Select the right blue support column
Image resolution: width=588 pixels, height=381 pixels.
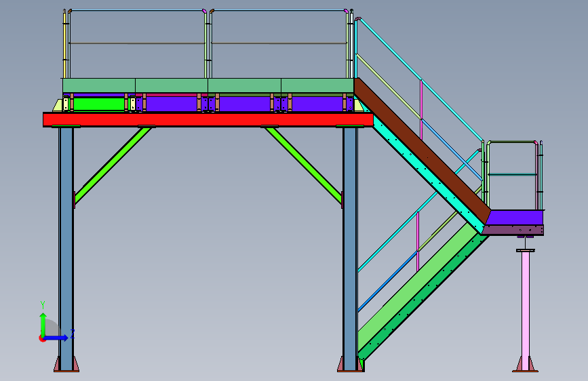pos(350,247)
